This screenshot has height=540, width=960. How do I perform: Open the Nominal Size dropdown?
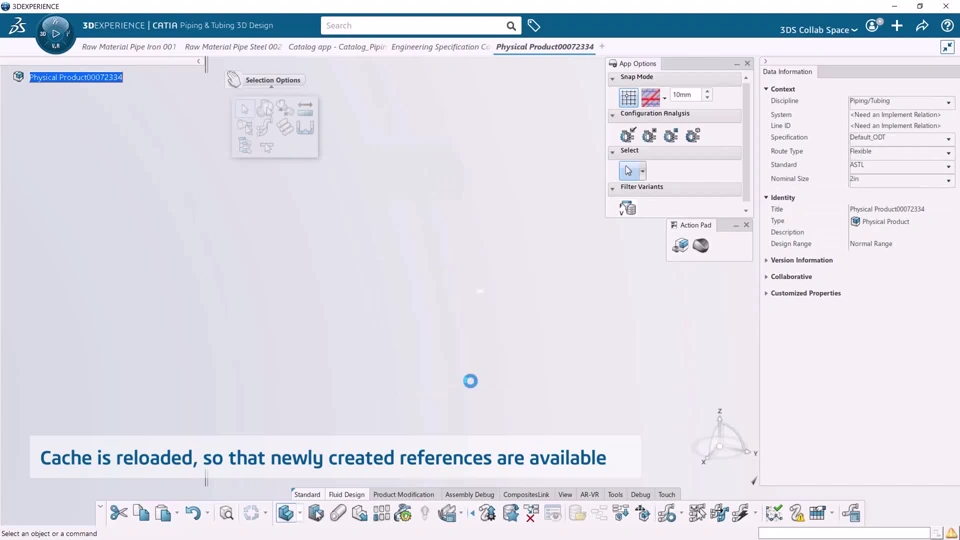[901, 179]
